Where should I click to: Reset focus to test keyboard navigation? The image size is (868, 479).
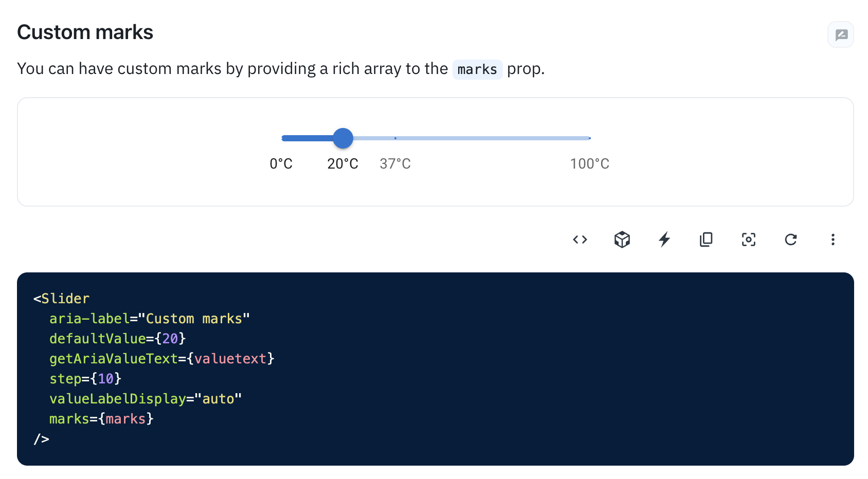pyautogui.click(x=748, y=239)
